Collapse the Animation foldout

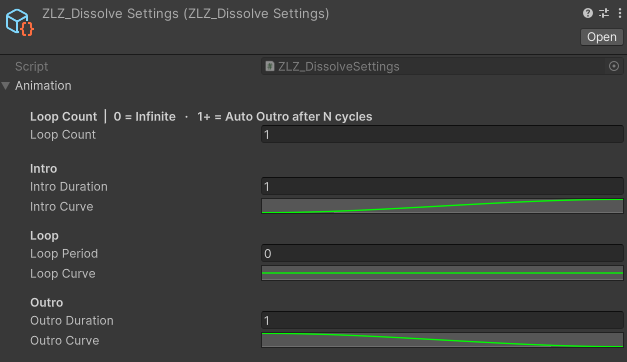pyautogui.click(x=6, y=86)
